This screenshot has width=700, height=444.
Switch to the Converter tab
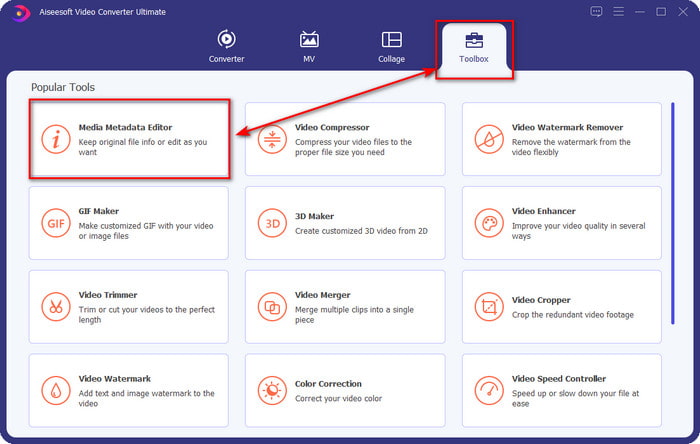pyautogui.click(x=226, y=47)
